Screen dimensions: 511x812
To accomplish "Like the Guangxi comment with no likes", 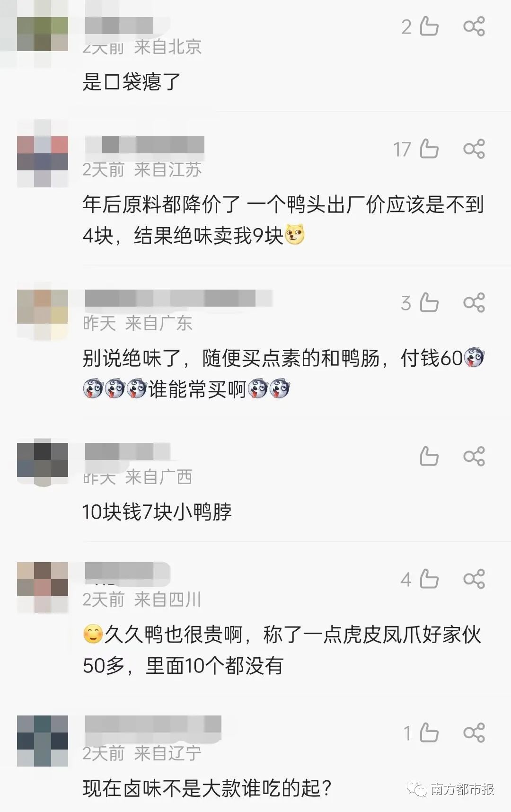I will pyautogui.click(x=429, y=457).
